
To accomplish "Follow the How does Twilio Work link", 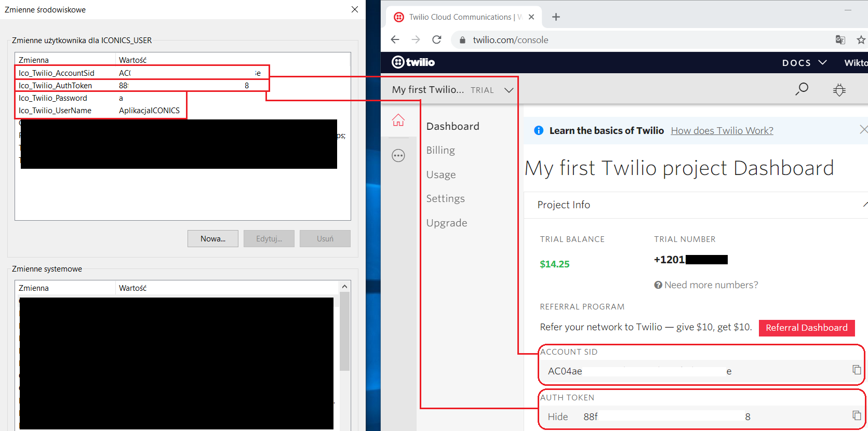I will [722, 130].
